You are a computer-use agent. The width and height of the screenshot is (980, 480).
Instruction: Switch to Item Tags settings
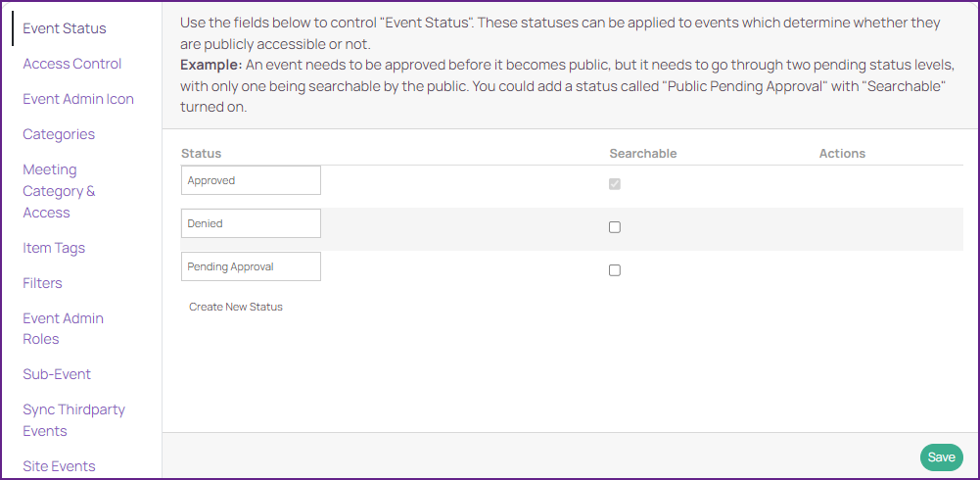click(x=54, y=248)
